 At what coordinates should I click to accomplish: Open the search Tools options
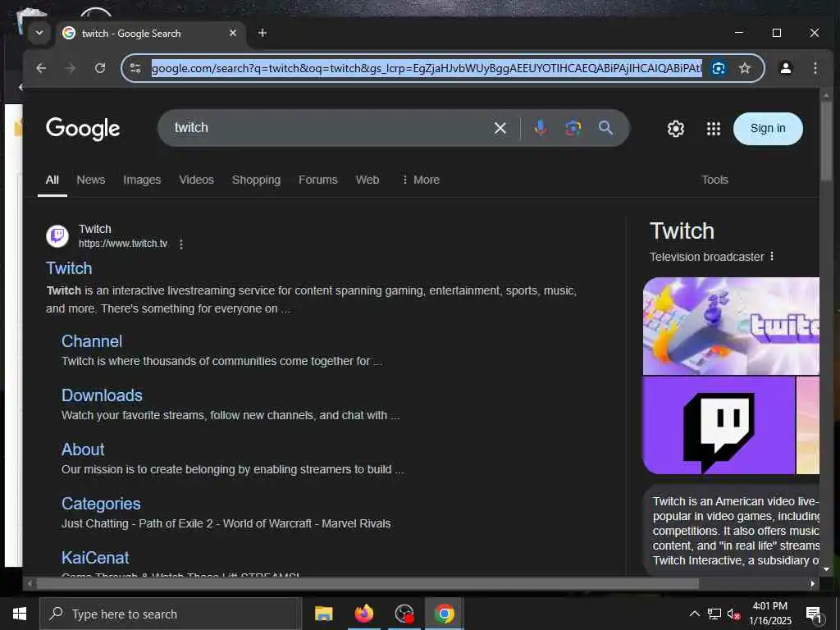(714, 180)
